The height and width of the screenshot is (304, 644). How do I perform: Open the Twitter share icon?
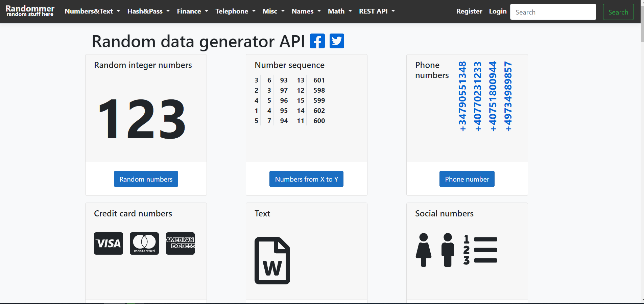click(337, 41)
